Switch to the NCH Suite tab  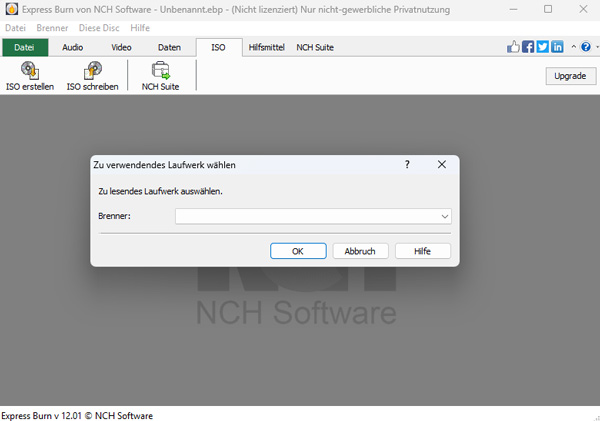315,47
